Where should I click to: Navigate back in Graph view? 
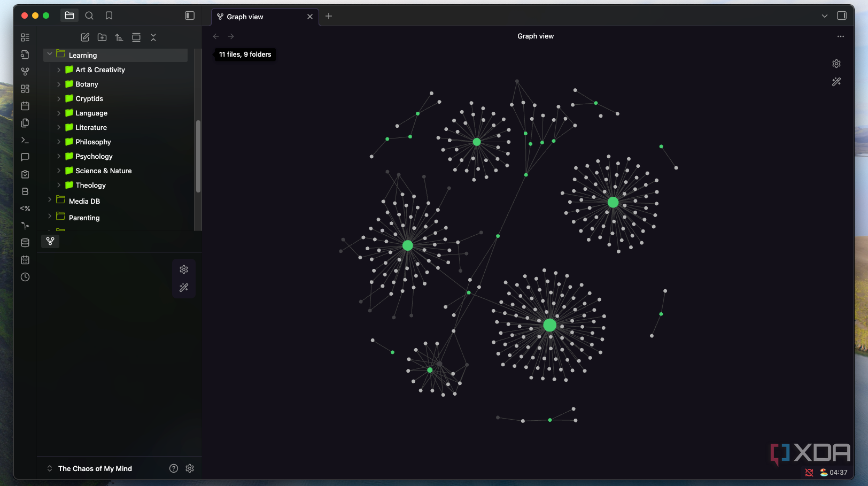tap(216, 36)
